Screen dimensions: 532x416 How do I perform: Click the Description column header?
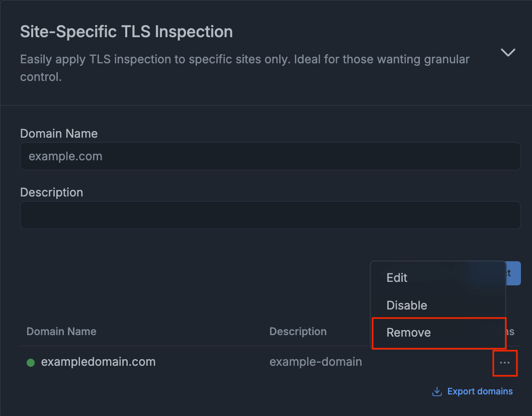[x=298, y=331]
